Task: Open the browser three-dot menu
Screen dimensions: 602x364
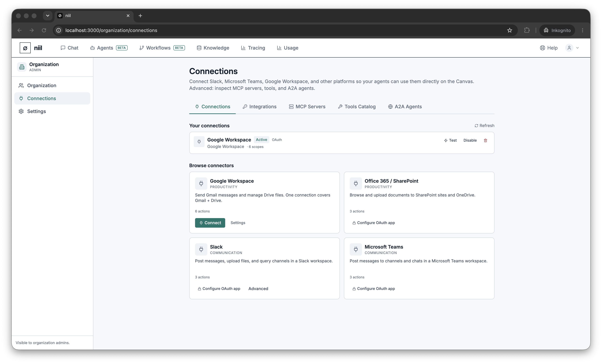Action: coord(582,30)
